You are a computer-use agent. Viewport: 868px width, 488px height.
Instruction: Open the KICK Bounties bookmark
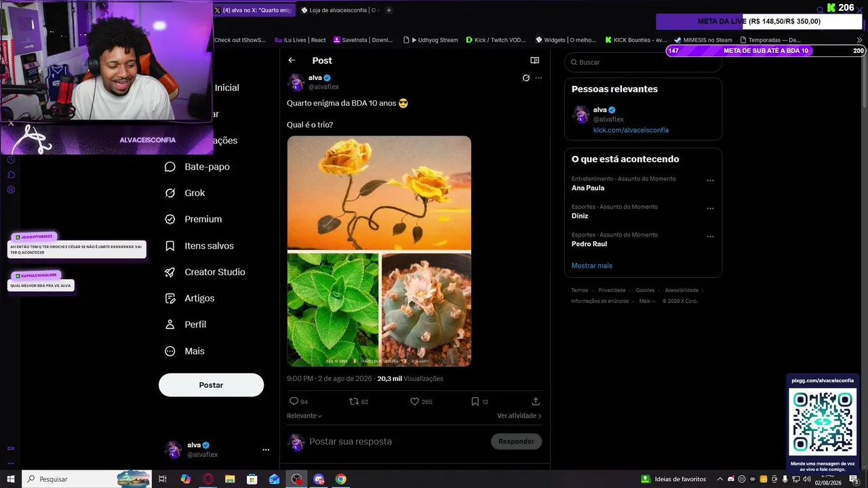[x=636, y=40]
